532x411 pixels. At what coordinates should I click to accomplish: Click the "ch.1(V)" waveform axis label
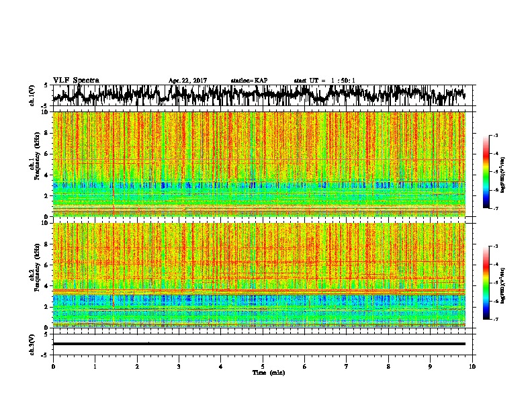tap(32, 95)
